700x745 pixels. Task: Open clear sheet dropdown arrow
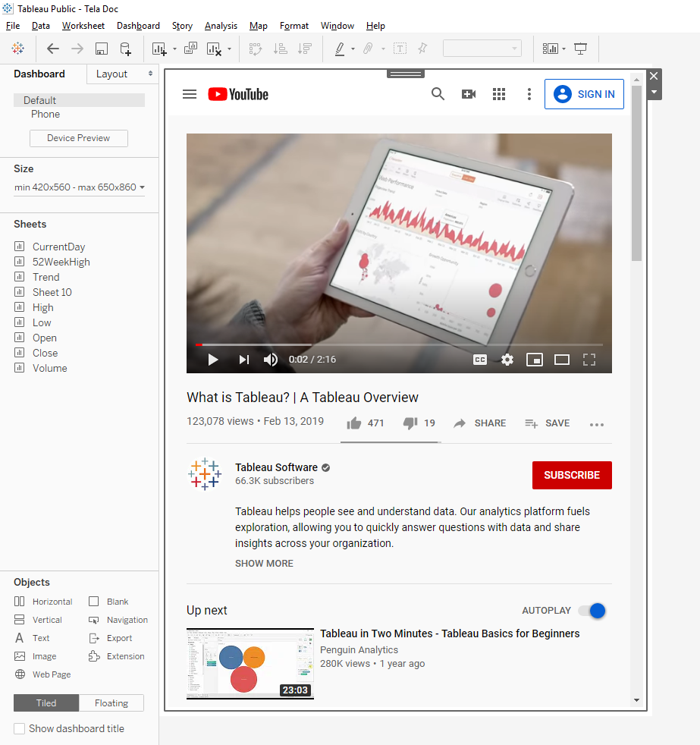(229, 49)
